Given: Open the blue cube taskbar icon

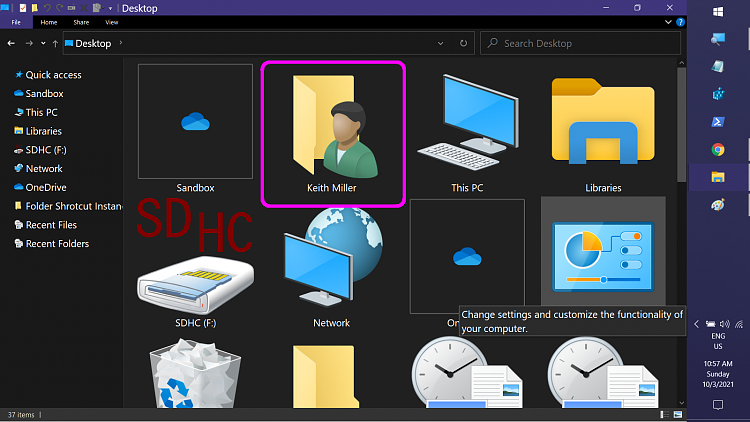Looking at the screenshot, I should (x=718, y=94).
